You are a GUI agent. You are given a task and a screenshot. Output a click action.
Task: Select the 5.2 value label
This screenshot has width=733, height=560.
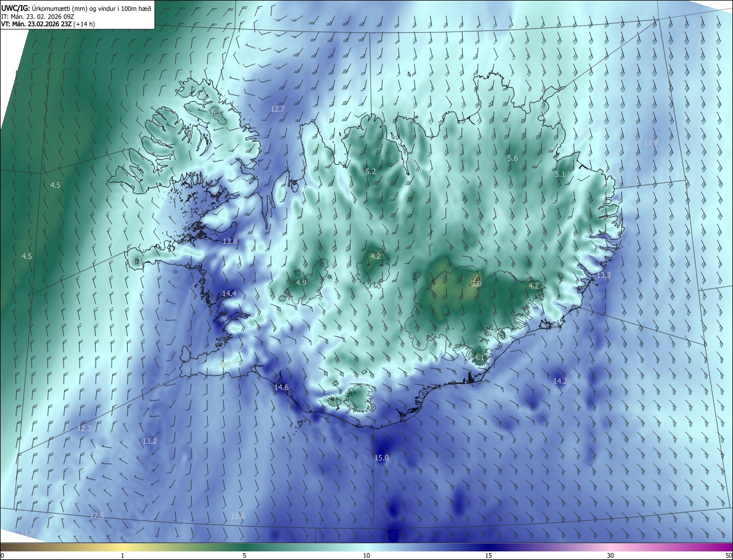[371, 171]
